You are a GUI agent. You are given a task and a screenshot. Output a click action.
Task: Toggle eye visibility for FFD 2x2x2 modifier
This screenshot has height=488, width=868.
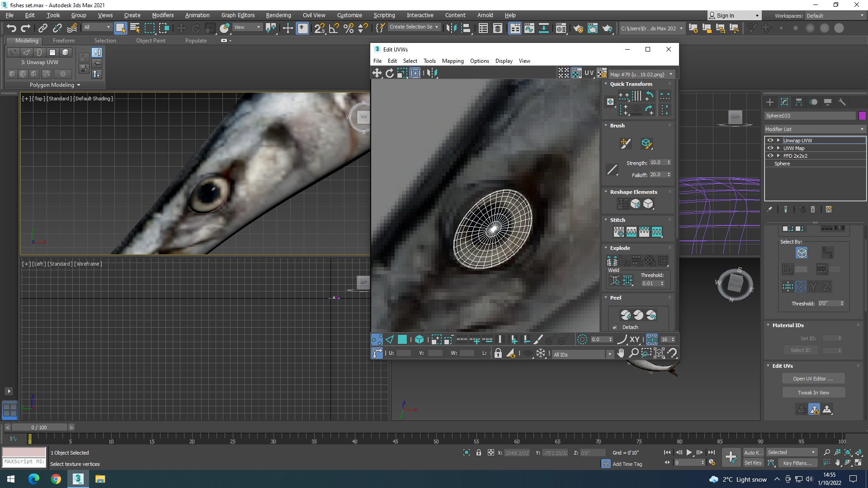pyautogui.click(x=770, y=156)
